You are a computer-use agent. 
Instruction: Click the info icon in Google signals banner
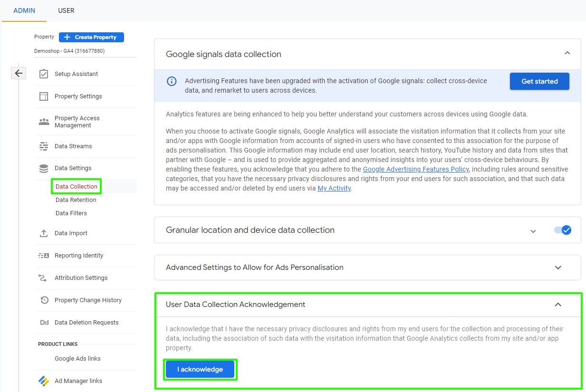pos(172,81)
